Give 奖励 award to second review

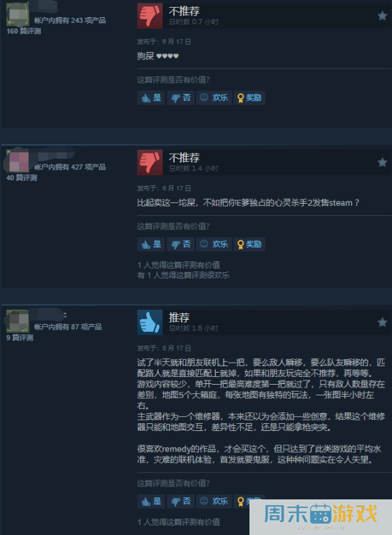249,244
